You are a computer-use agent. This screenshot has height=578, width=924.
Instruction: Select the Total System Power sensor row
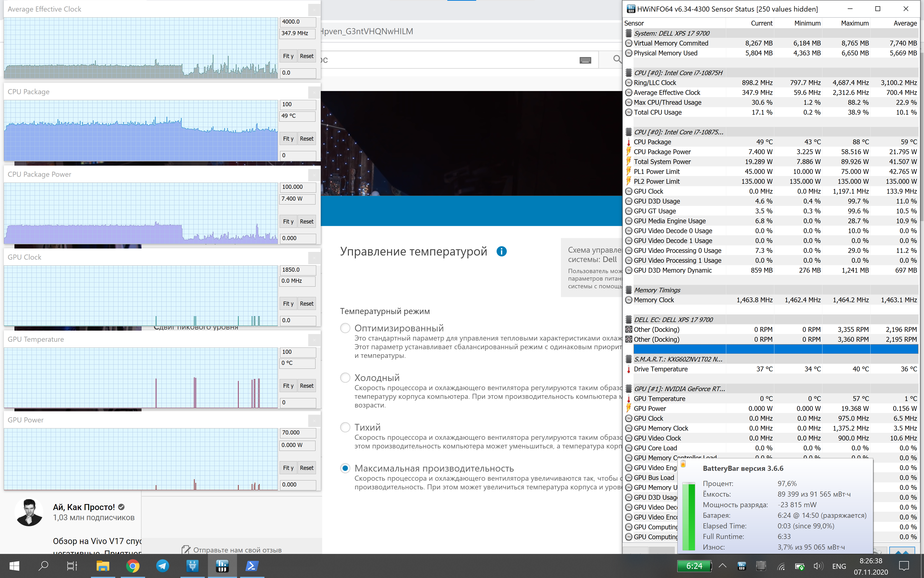click(x=771, y=162)
